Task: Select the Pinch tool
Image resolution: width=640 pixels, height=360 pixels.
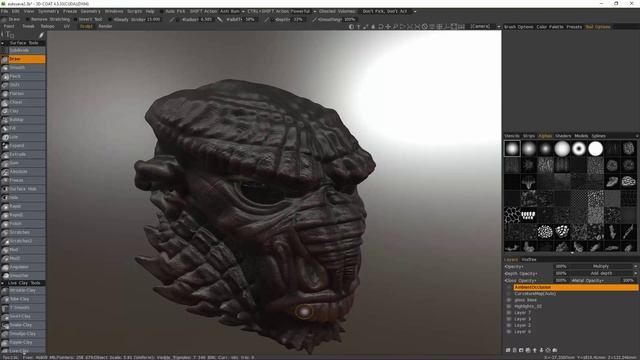Action: click(x=23, y=76)
